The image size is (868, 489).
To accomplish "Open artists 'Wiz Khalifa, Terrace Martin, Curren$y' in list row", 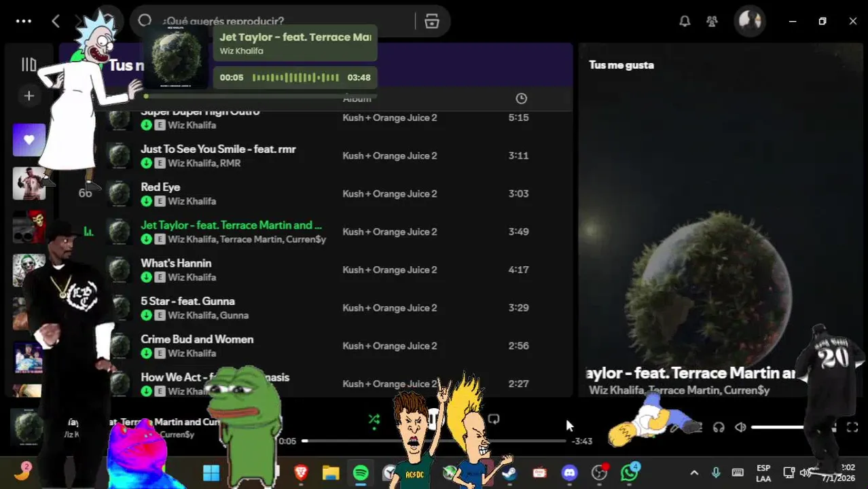I will (247, 239).
